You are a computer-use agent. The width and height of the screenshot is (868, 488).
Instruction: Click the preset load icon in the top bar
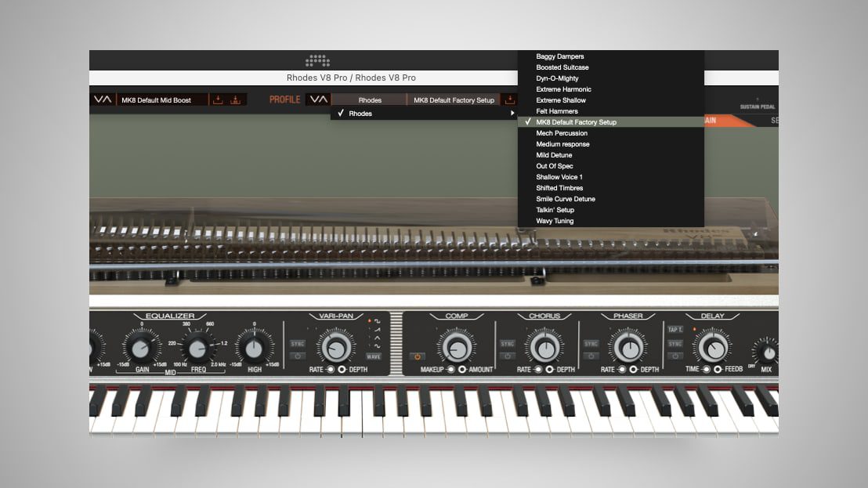[x=216, y=99]
